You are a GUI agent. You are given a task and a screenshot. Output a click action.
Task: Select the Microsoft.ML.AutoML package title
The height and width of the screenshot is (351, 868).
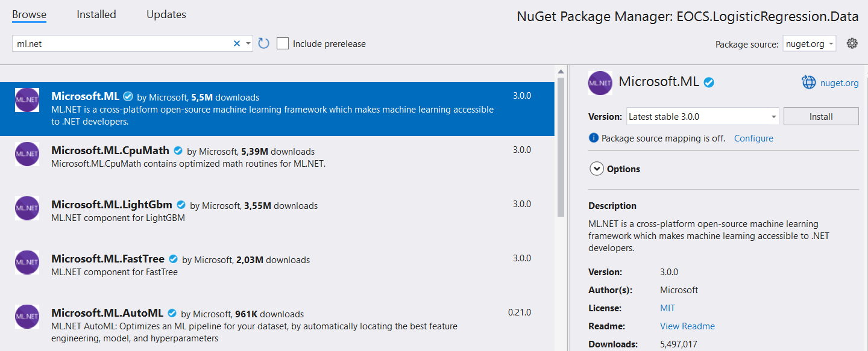[x=107, y=313]
